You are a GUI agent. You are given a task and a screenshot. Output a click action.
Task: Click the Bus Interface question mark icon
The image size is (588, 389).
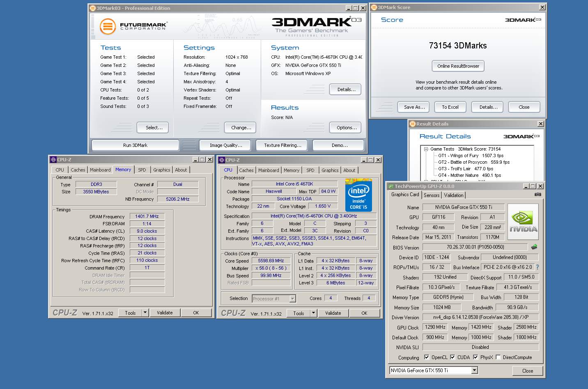click(x=537, y=267)
